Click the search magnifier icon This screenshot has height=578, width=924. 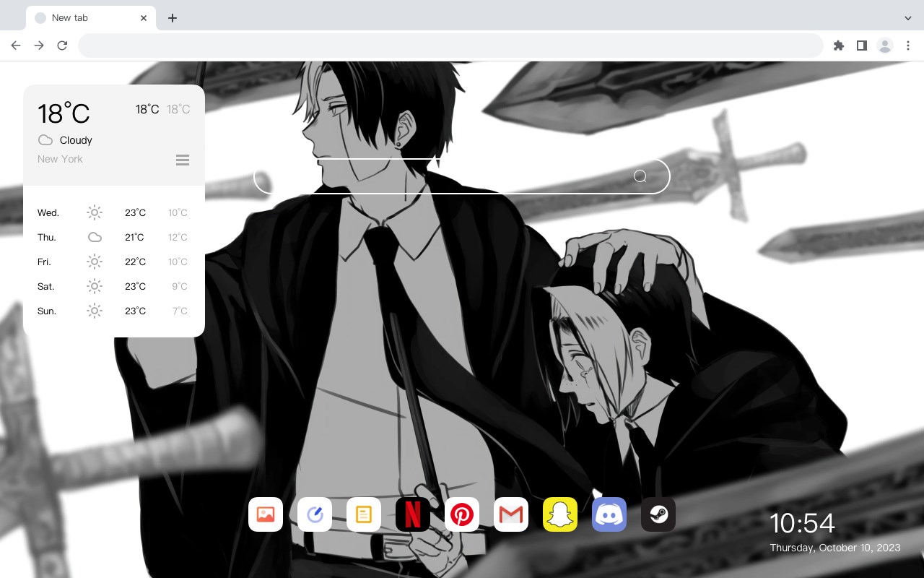[x=640, y=176]
